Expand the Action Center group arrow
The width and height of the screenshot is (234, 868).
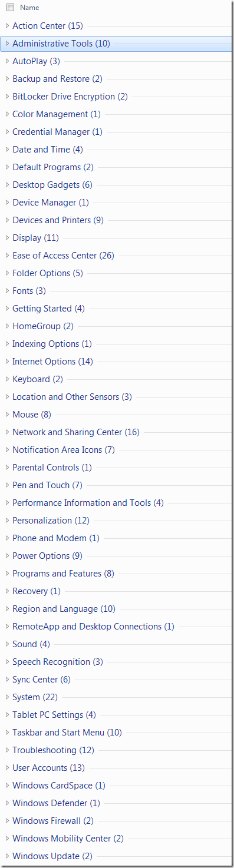(7, 26)
